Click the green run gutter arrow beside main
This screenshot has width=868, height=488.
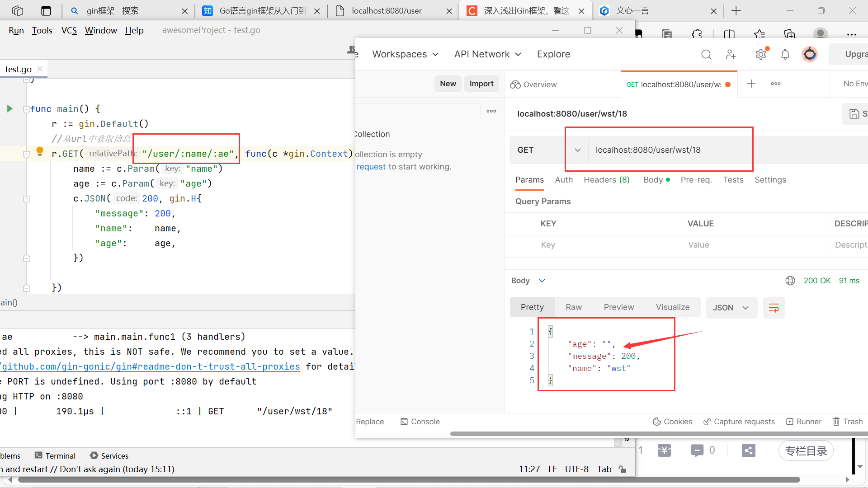9,109
